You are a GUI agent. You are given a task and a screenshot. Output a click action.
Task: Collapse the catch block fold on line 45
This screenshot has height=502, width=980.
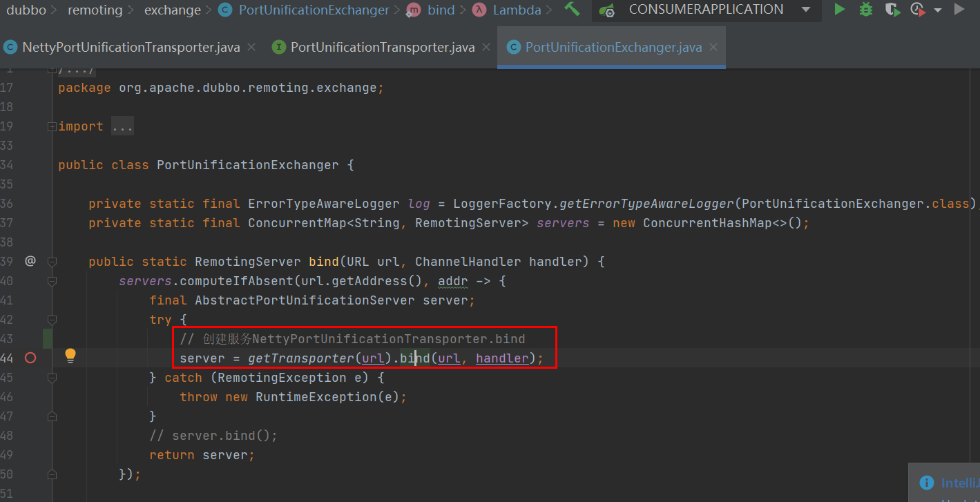tap(52, 378)
